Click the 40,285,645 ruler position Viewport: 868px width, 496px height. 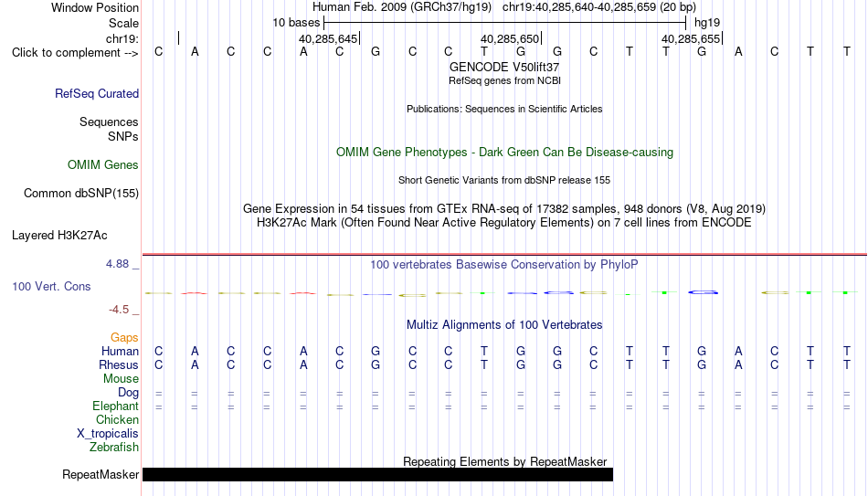click(x=328, y=39)
